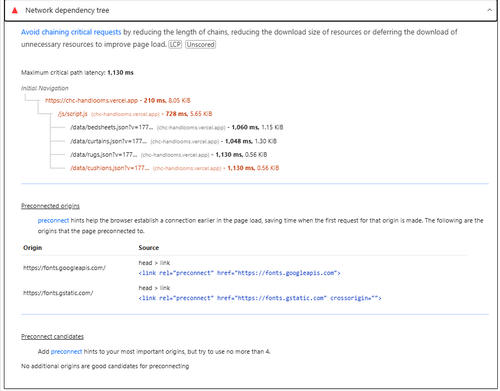Click the Preconnected origins heading

50,206
